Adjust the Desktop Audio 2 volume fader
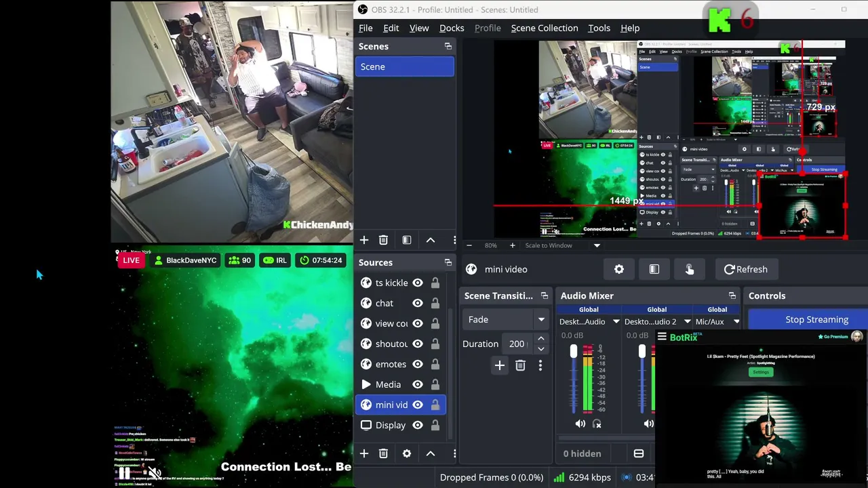Screen dimensions: 868x488 click(x=642, y=351)
